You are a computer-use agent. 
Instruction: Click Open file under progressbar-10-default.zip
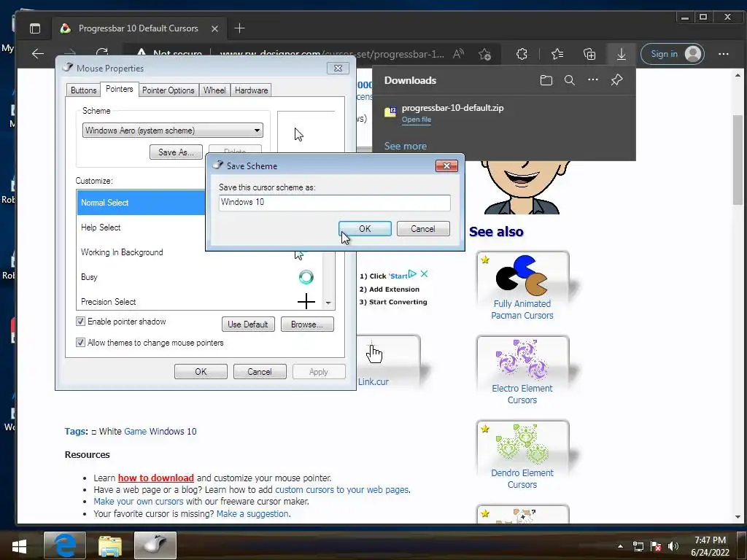click(x=416, y=120)
